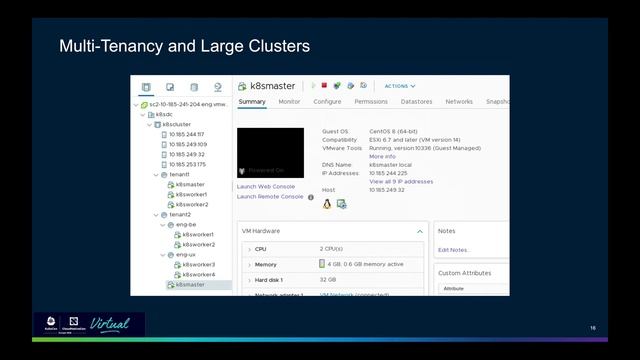
Task: Click the green Power On icon
Action: pos(313,86)
